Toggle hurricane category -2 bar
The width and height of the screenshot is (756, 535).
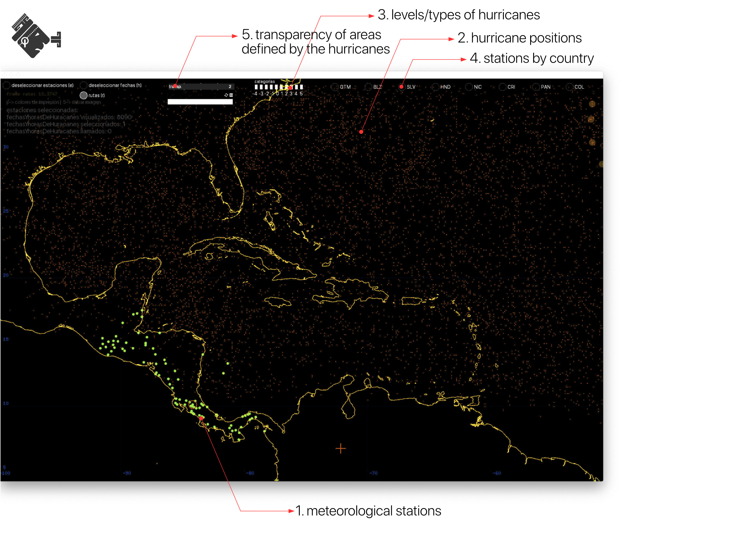pyautogui.click(x=266, y=87)
